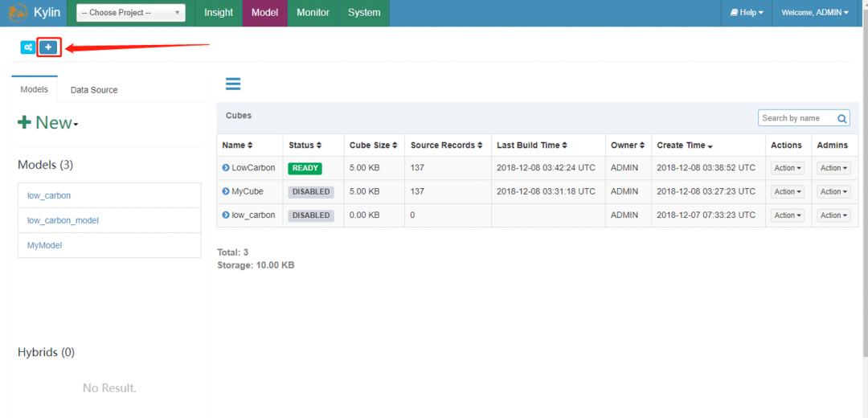This screenshot has width=868, height=418.
Task: Click create time 2018-12-07 07:33:23 UTC
Action: [x=706, y=215]
